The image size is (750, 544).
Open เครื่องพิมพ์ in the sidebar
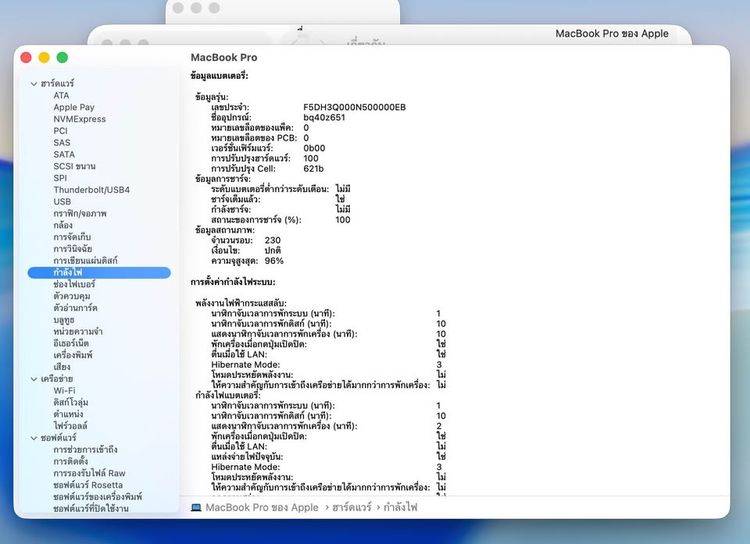pyautogui.click(x=73, y=355)
